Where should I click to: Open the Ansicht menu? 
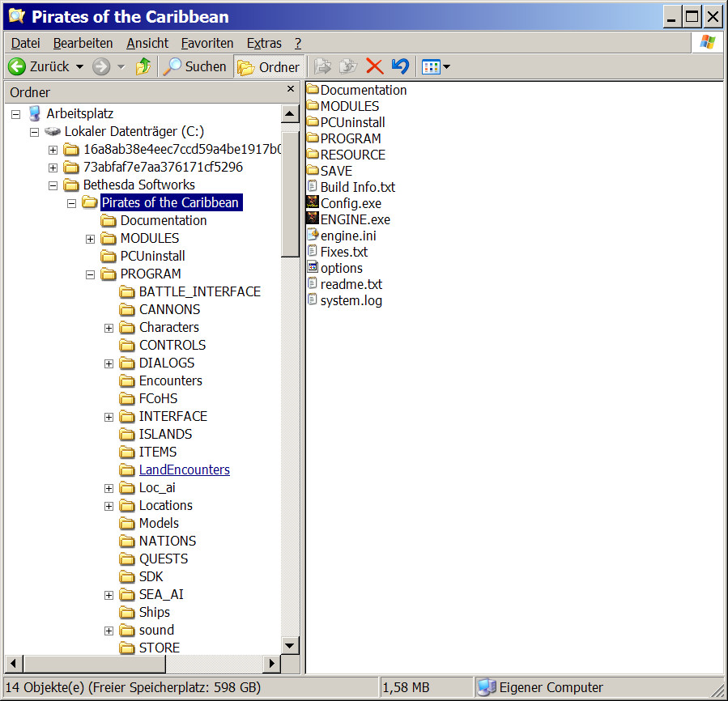tap(147, 43)
